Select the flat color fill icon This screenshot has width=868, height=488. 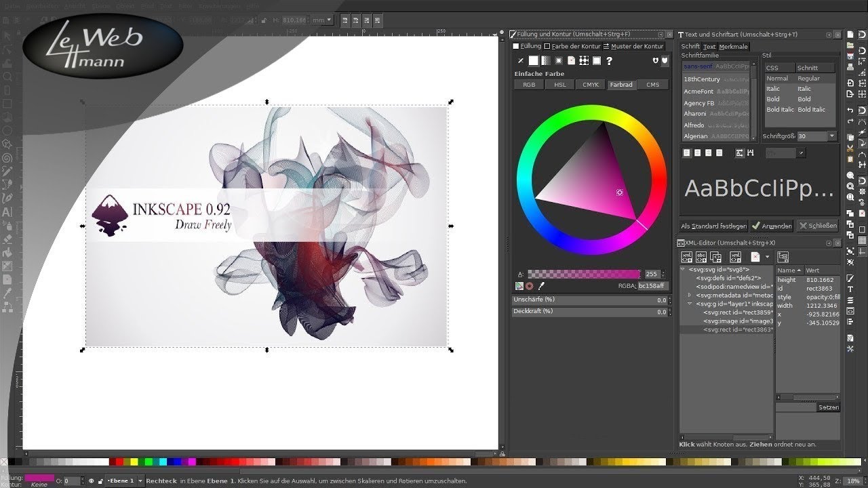(534, 60)
